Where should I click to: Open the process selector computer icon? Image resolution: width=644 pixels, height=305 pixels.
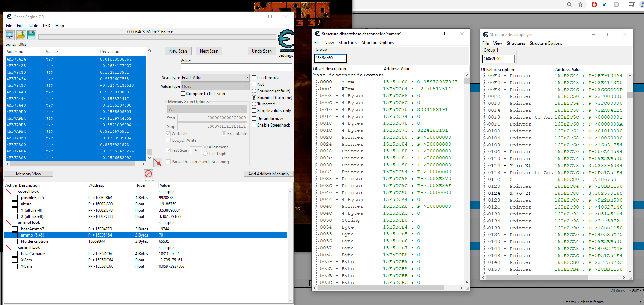point(9,35)
